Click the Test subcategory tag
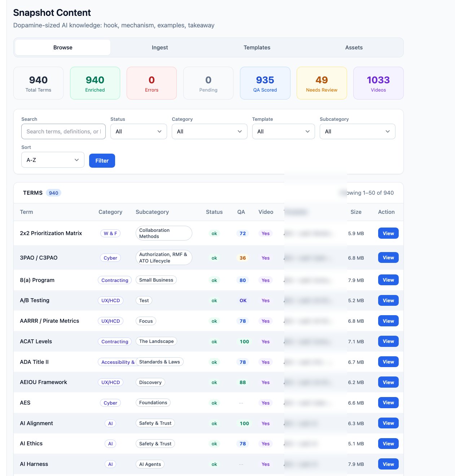This screenshot has height=476, width=455. (x=144, y=300)
